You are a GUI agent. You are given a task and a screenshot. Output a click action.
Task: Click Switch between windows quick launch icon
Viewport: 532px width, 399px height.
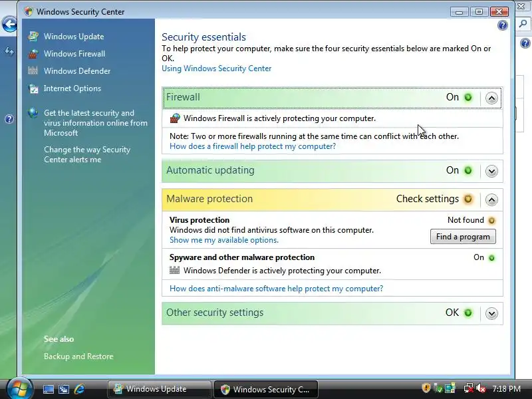coord(64,389)
